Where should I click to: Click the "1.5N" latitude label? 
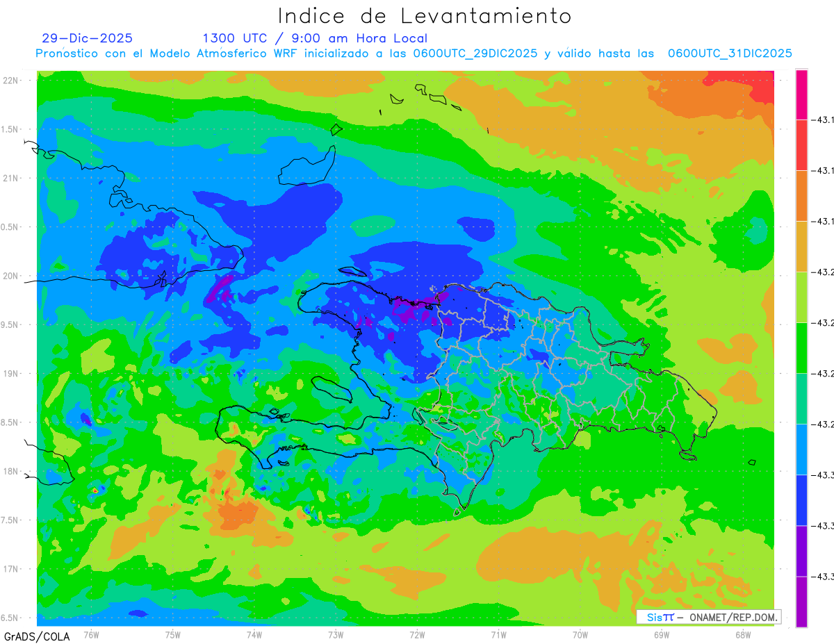pos(10,129)
